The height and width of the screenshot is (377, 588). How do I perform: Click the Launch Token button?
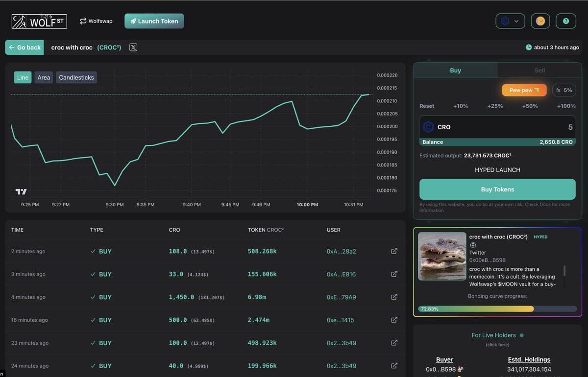pos(154,21)
